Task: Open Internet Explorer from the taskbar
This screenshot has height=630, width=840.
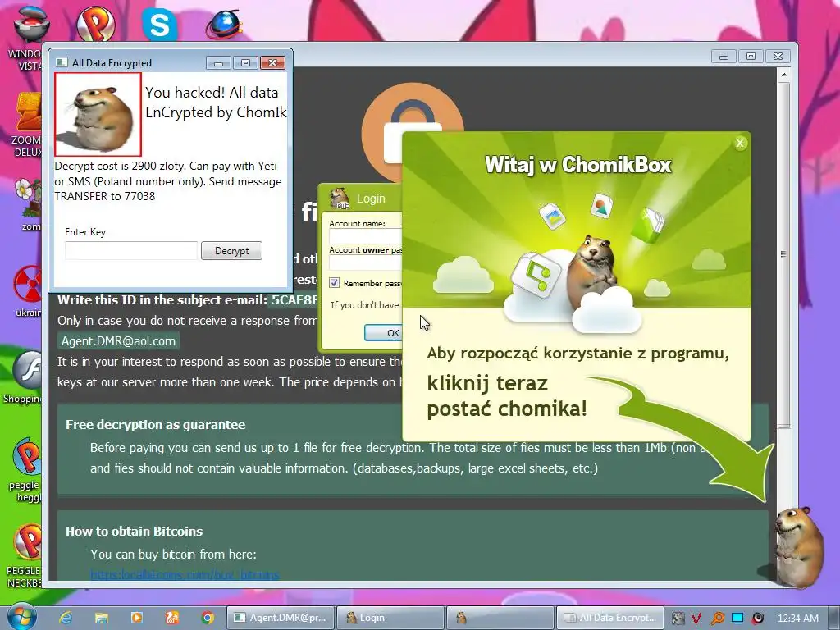Action: coord(66,618)
